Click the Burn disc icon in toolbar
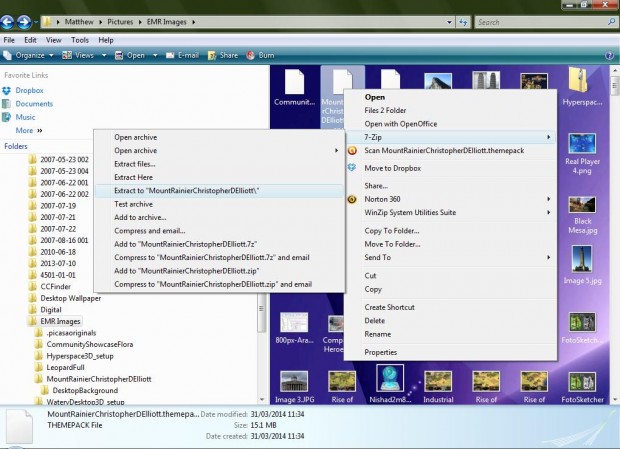The image size is (620, 449). (250, 55)
